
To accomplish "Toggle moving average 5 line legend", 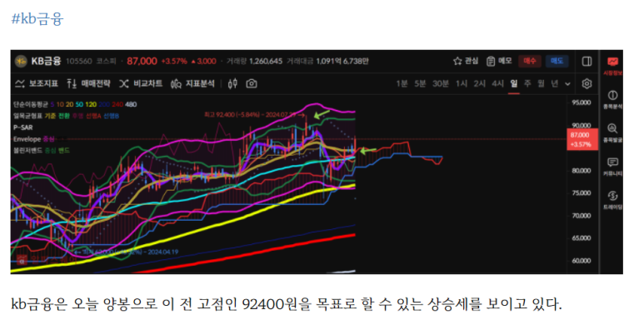I will (x=52, y=104).
